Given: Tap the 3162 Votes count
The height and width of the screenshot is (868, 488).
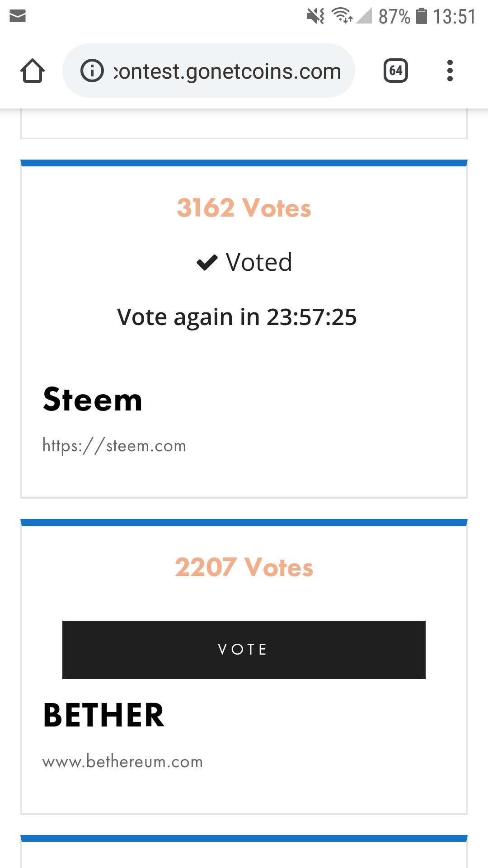Looking at the screenshot, I should coord(244,208).
